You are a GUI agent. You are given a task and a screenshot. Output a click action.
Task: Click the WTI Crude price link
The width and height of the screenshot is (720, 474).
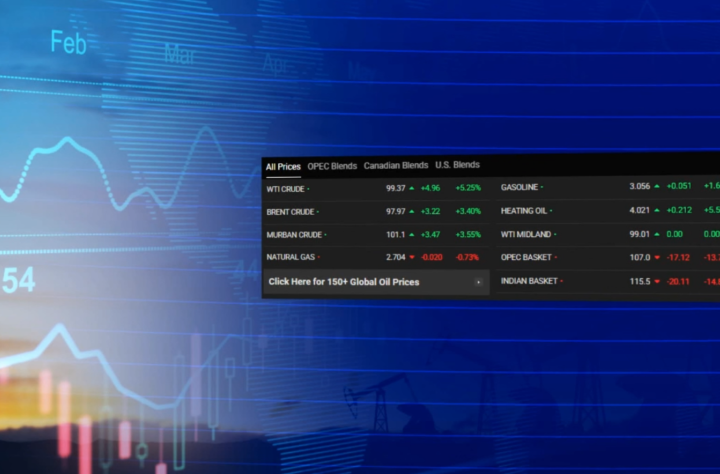(286, 188)
